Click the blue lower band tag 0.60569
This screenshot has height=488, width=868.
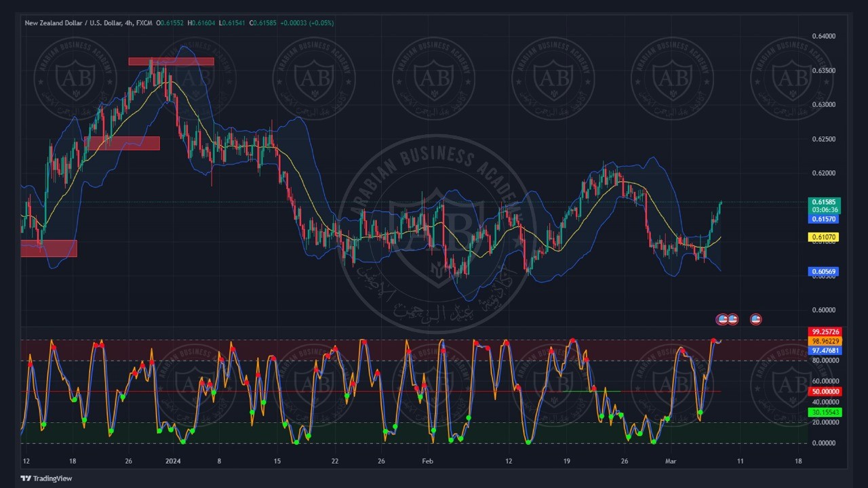pos(825,272)
